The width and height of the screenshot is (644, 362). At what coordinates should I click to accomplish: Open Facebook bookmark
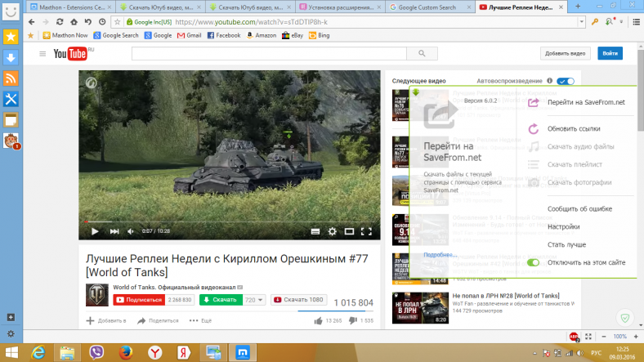pyautogui.click(x=224, y=36)
